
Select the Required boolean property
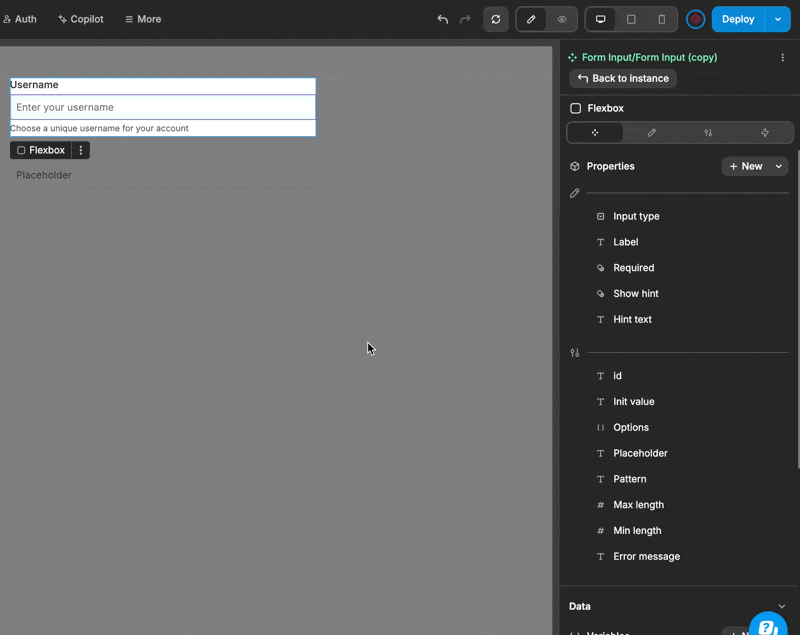[633, 268]
